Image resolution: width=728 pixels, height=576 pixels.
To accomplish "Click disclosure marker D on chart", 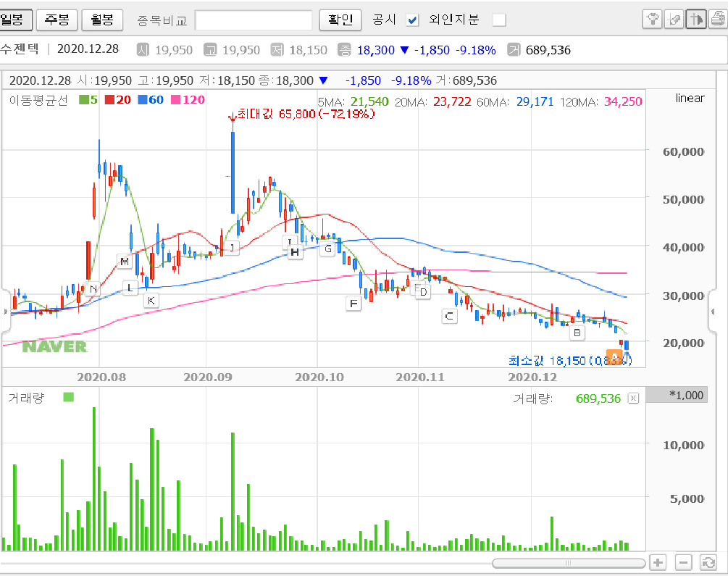I will (x=423, y=292).
